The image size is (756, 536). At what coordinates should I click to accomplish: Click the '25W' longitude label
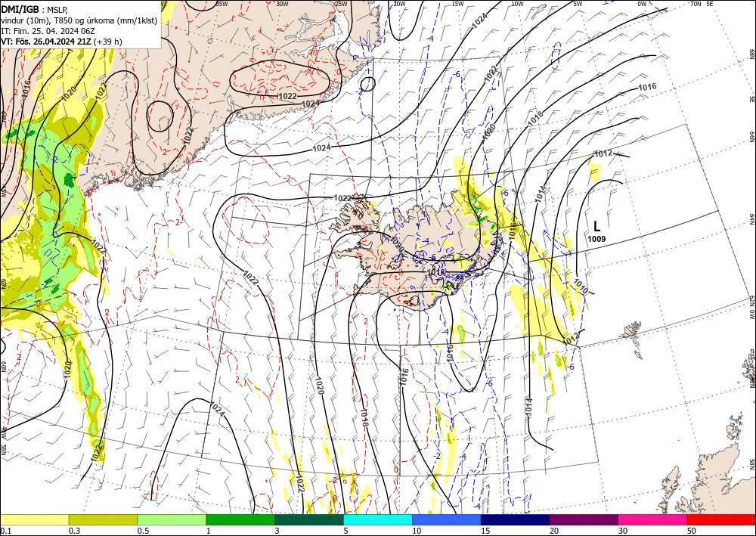coord(341,4)
